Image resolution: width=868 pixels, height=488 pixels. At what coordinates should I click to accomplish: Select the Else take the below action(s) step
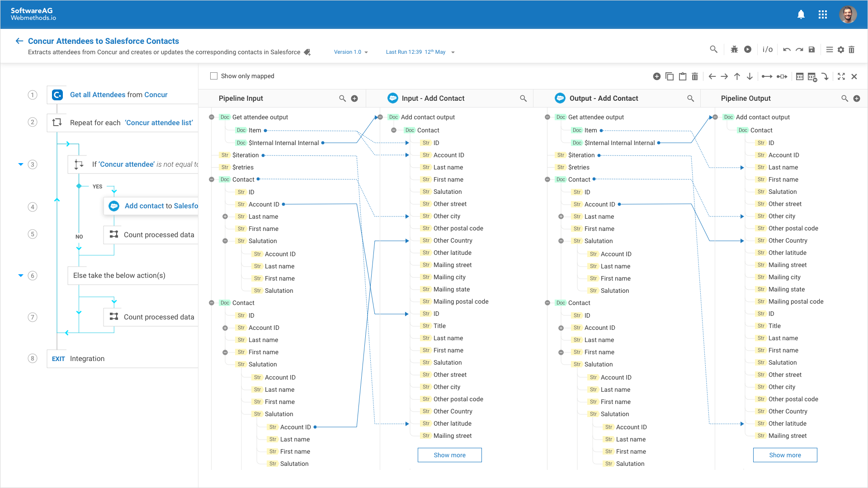pos(133,276)
